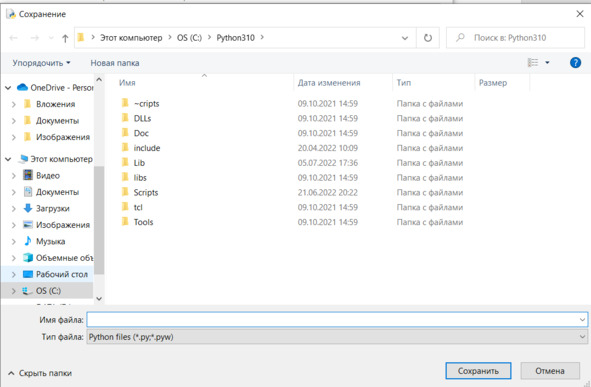
Task: Change the view layout icon
Action: click(533, 63)
